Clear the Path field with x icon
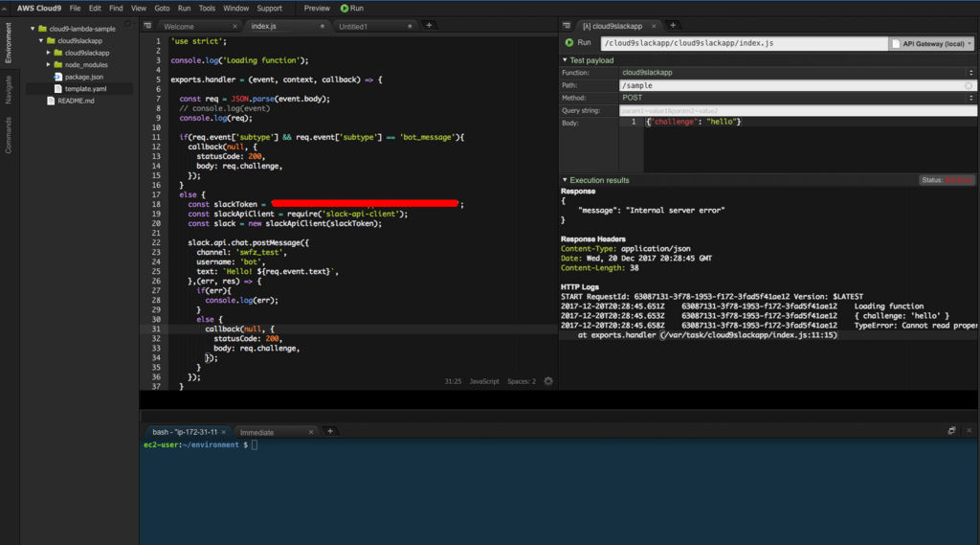This screenshot has width=980, height=545. click(969, 85)
